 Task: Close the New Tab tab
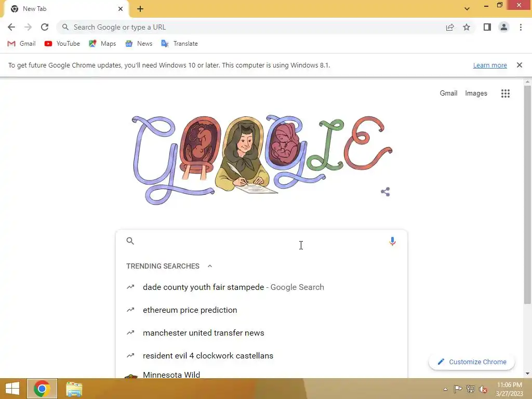pyautogui.click(x=121, y=9)
